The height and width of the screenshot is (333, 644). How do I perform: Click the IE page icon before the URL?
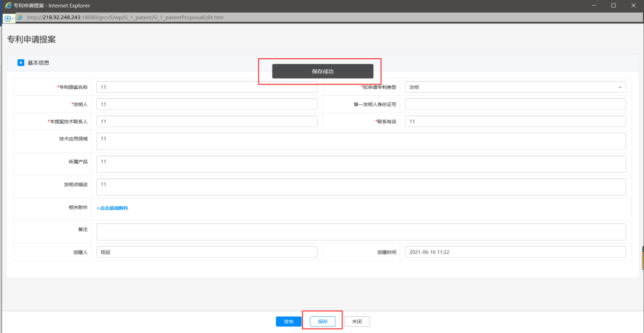pyautogui.click(x=19, y=17)
